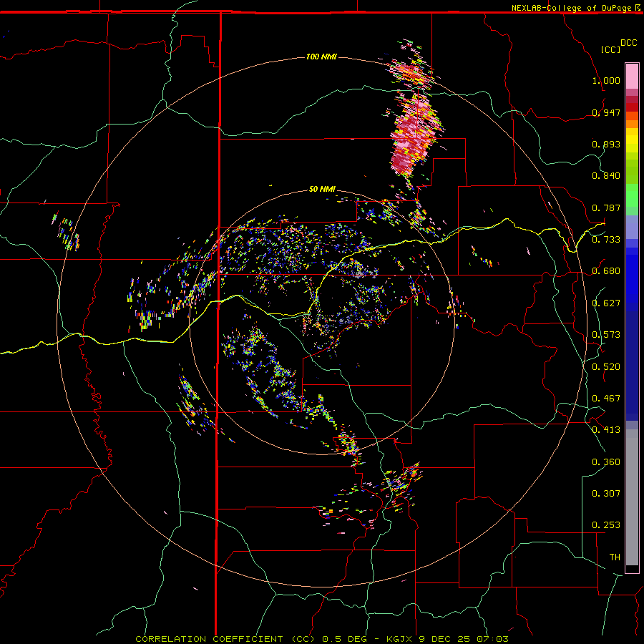This screenshot has height=644, width=644.
Task: Click the 0.627 legend value
Action: point(606,303)
